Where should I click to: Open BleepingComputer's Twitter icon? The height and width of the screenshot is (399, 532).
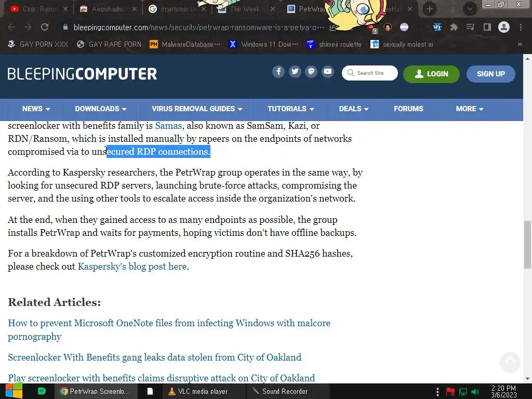295,72
